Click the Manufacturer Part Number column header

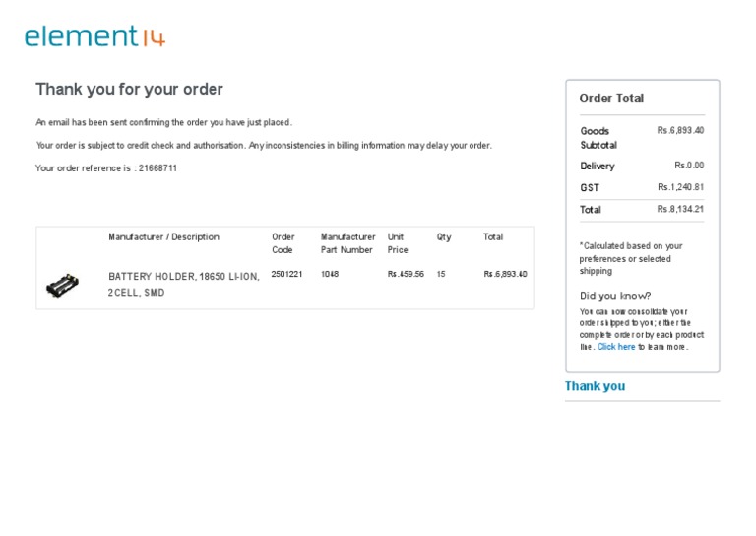point(347,243)
